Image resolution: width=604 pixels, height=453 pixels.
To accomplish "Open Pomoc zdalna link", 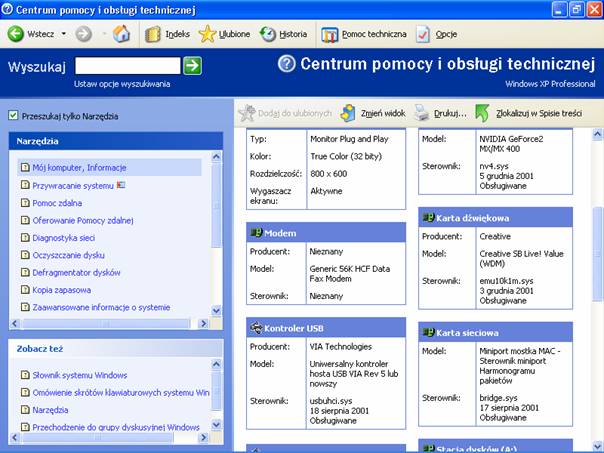I will tap(57, 203).
